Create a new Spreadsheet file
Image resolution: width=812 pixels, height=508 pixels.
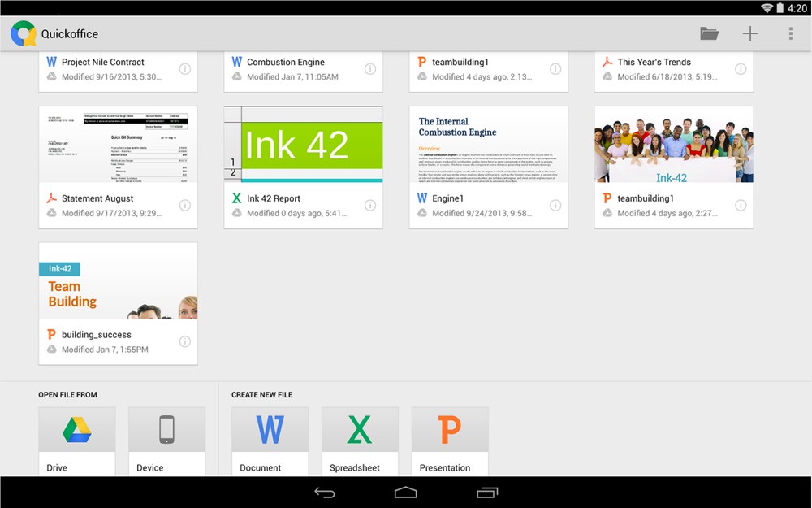coord(360,441)
